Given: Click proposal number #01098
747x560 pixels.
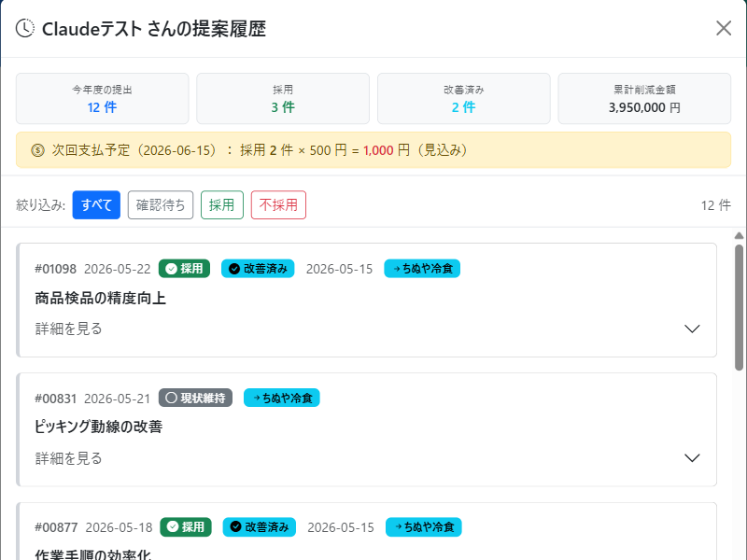Looking at the screenshot, I should tap(56, 269).
